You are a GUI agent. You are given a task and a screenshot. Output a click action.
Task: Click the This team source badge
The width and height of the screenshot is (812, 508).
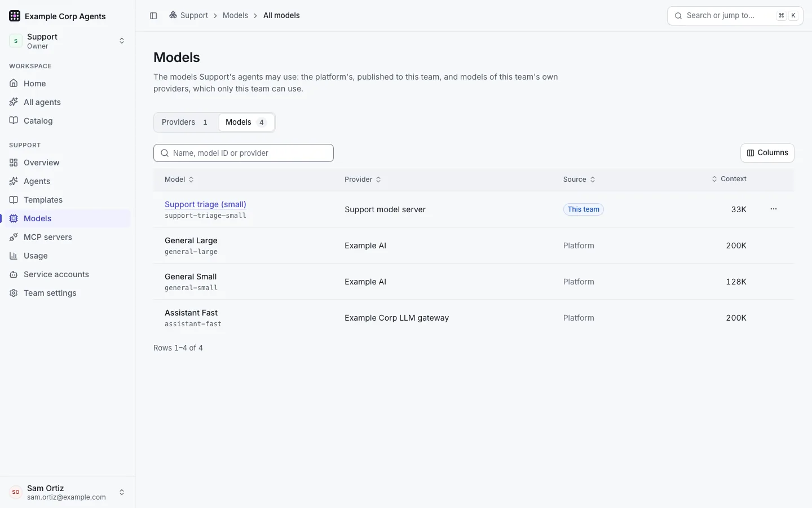pos(584,209)
